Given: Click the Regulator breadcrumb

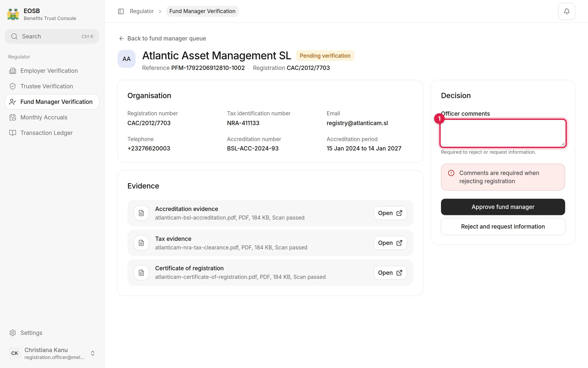Looking at the screenshot, I should pos(142,11).
